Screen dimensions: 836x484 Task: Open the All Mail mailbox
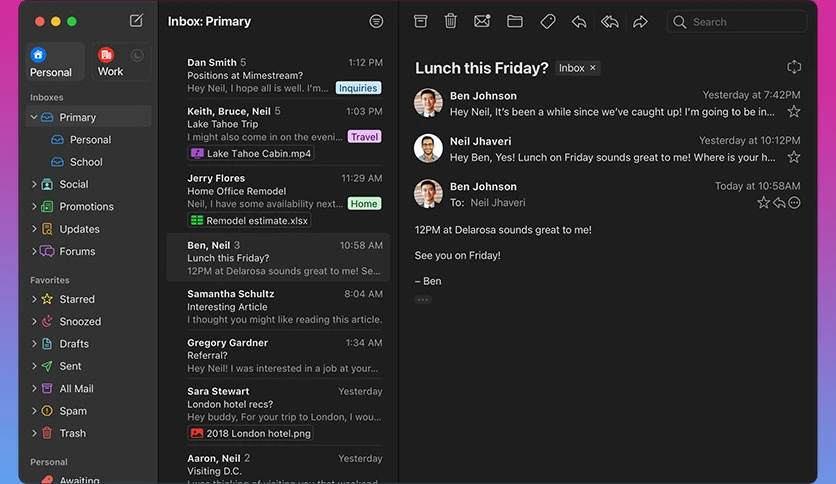click(x=89, y=389)
